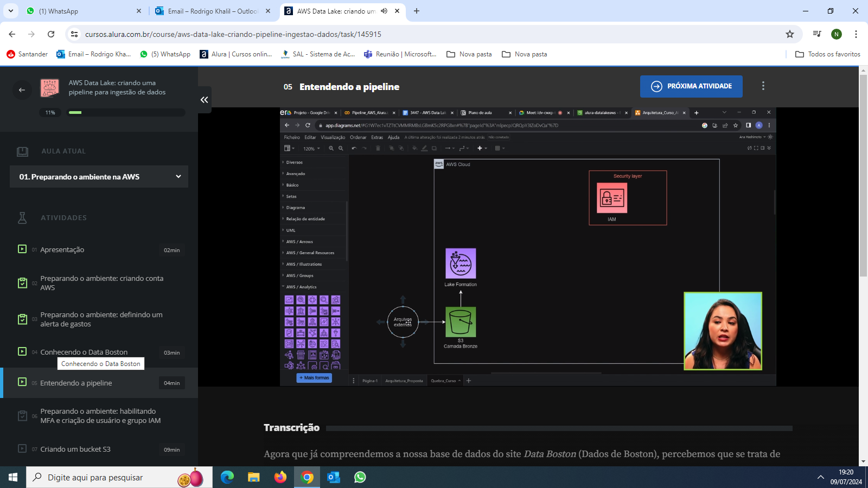Open 'SAL - Sistema de Ac...' bookmark
This screenshot has height=488, width=868.
click(318, 54)
